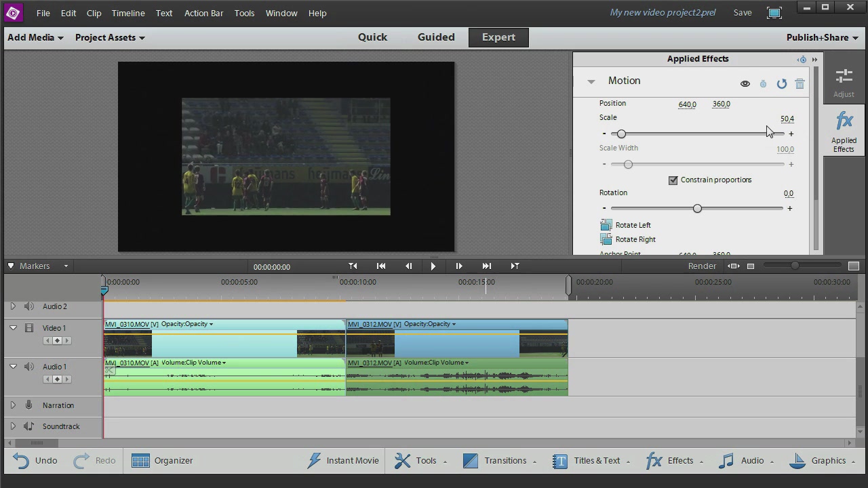Image resolution: width=868 pixels, height=488 pixels.
Task: Expand the Audio 2 track
Action: click(x=12, y=306)
